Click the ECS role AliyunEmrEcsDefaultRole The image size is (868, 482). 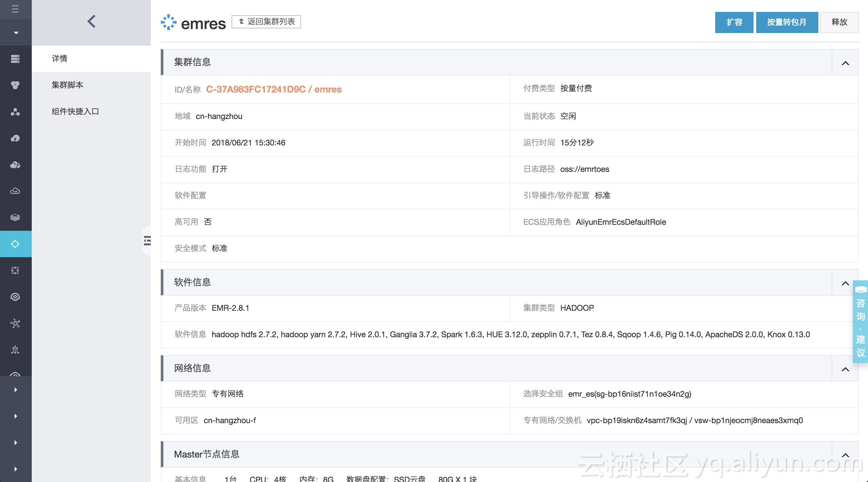(621, 222)
